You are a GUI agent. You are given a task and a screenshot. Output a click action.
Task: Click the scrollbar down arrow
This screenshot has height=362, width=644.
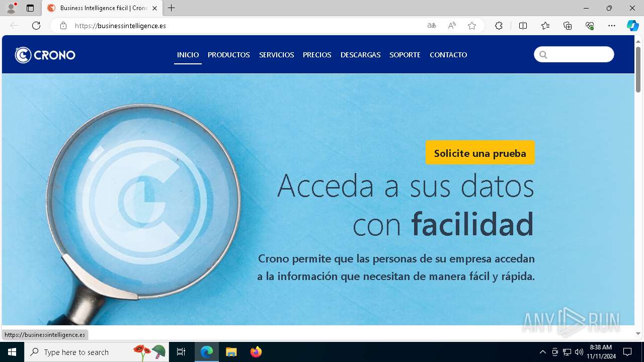638,333
